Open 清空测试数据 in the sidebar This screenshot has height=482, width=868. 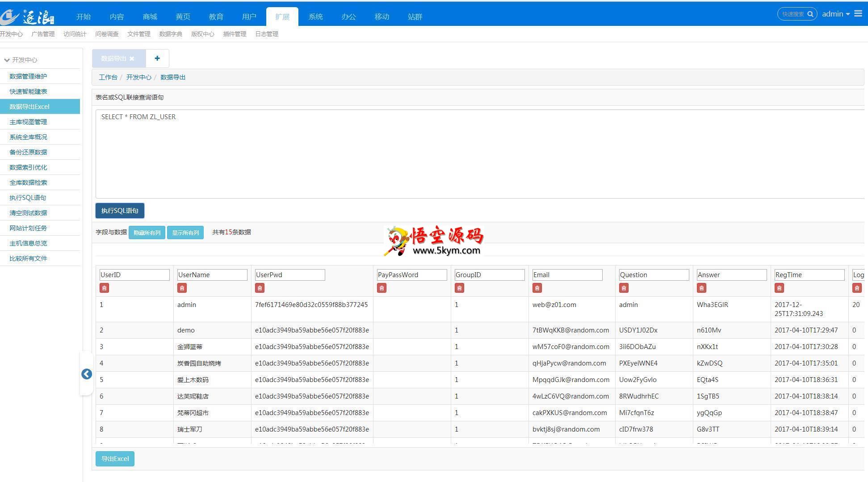[x=40, y=213]
